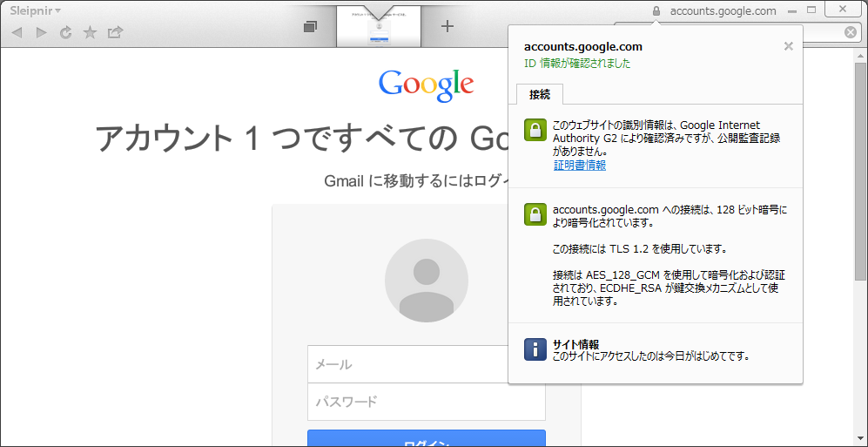Focus the メール input field
Screen dimensions: 868x447
[427, 364]
